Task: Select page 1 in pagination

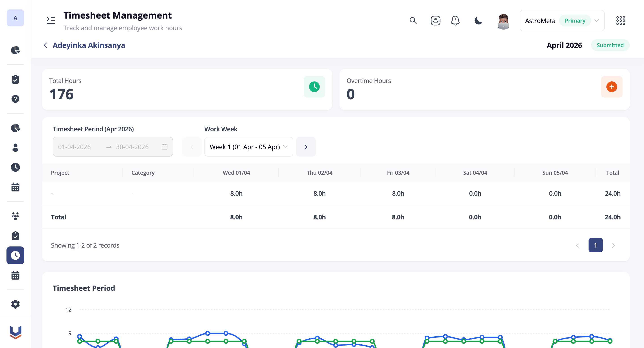Action: [595, 245]
